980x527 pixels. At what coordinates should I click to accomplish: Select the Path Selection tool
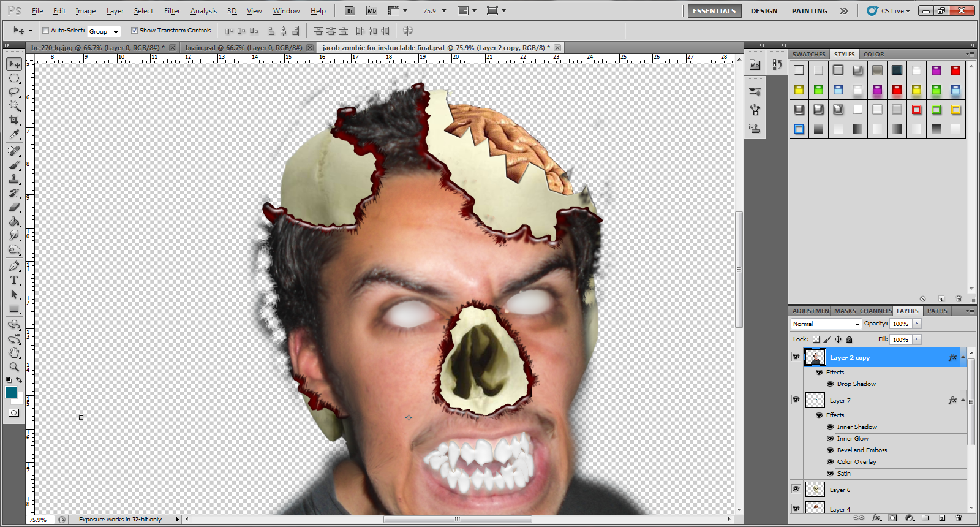point(14,294)
